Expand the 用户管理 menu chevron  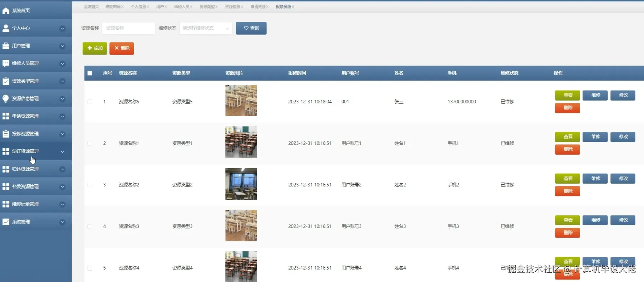coord(62,46)
